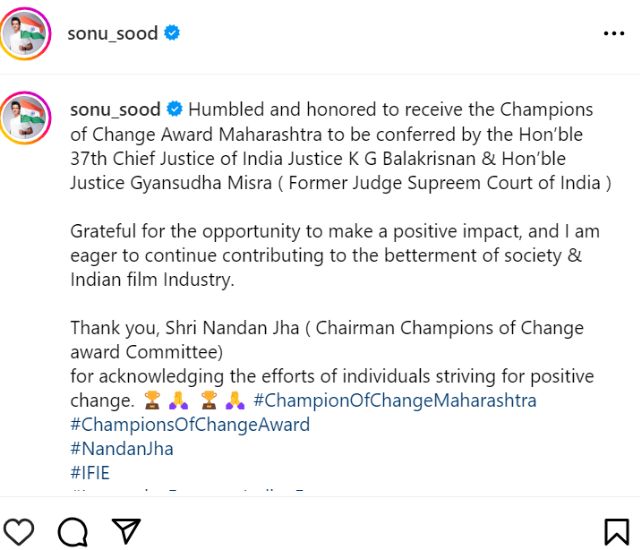Open the #IFIE hashtag
640x550 pixels.
[90, 473]
